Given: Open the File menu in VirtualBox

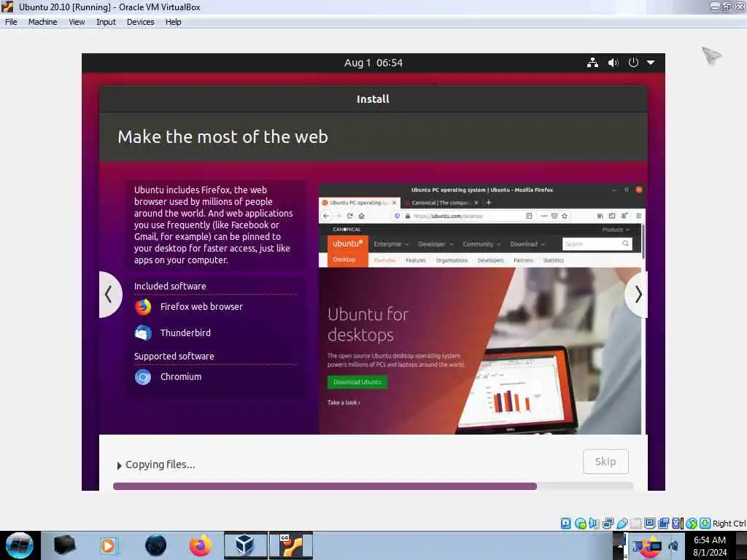Looking at the screenshot, I should (11, 22).
